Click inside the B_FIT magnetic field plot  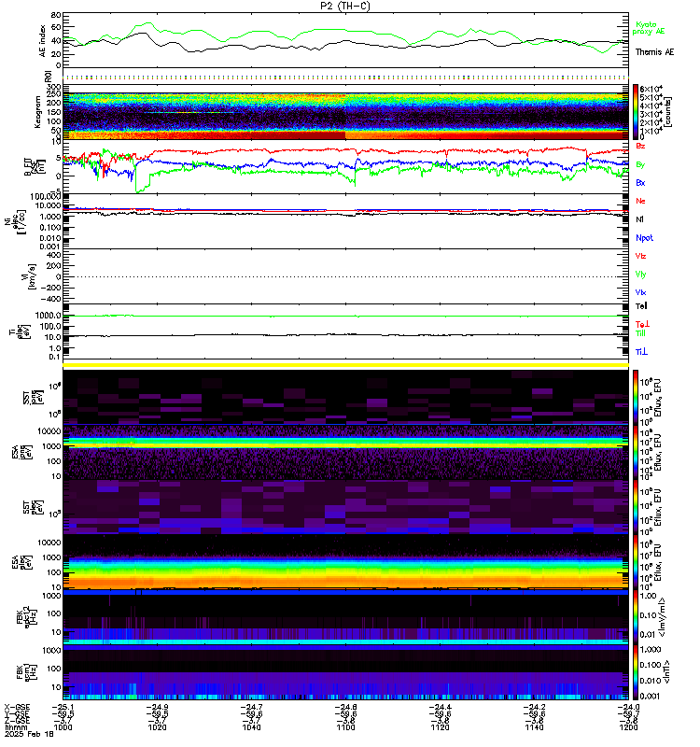click(345, 167)
